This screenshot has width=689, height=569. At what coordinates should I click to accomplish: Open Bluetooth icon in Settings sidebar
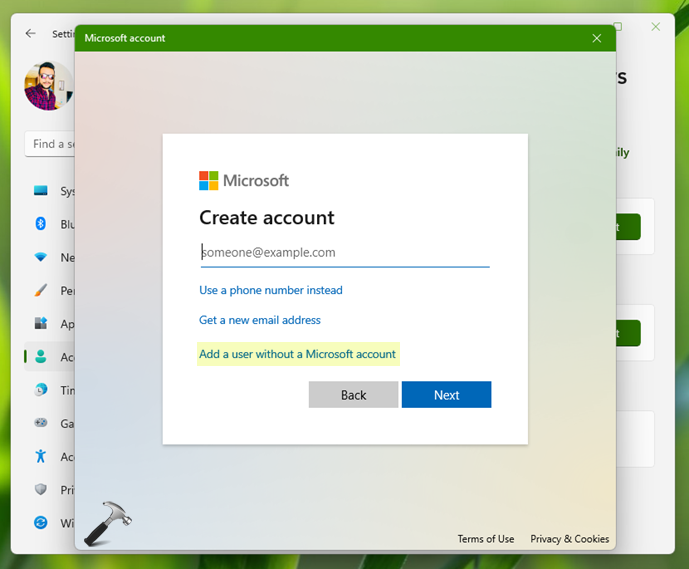40,224
